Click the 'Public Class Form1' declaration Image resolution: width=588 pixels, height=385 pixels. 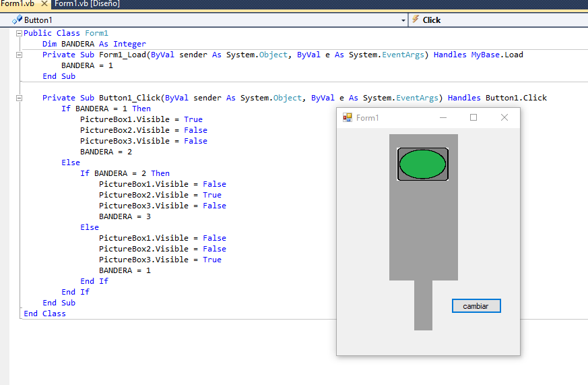65,34
